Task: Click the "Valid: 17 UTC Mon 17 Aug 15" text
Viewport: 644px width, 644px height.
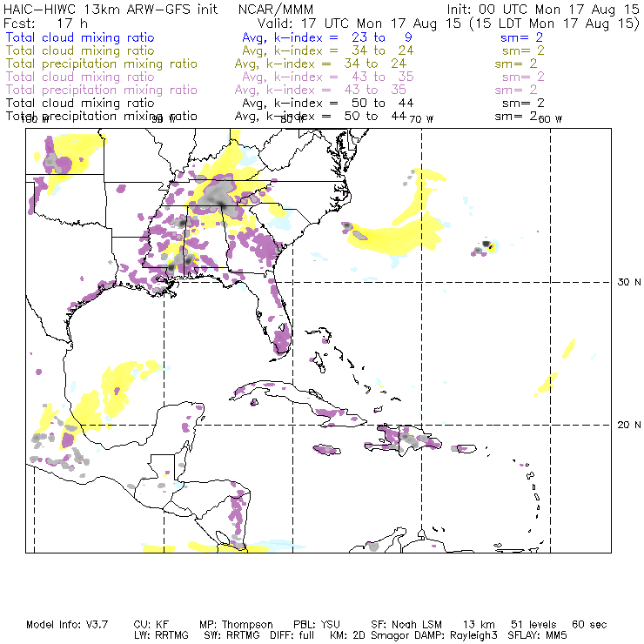Action: pyautogui.click(x=359, y=23)
